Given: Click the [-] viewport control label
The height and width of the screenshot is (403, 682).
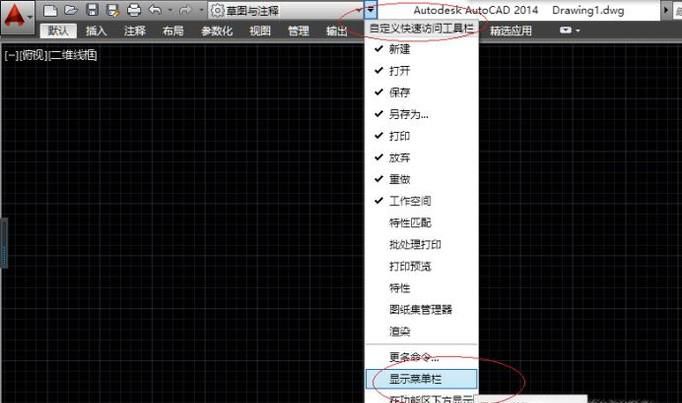Looking at the screenshot, I should (x=11, y=55).
